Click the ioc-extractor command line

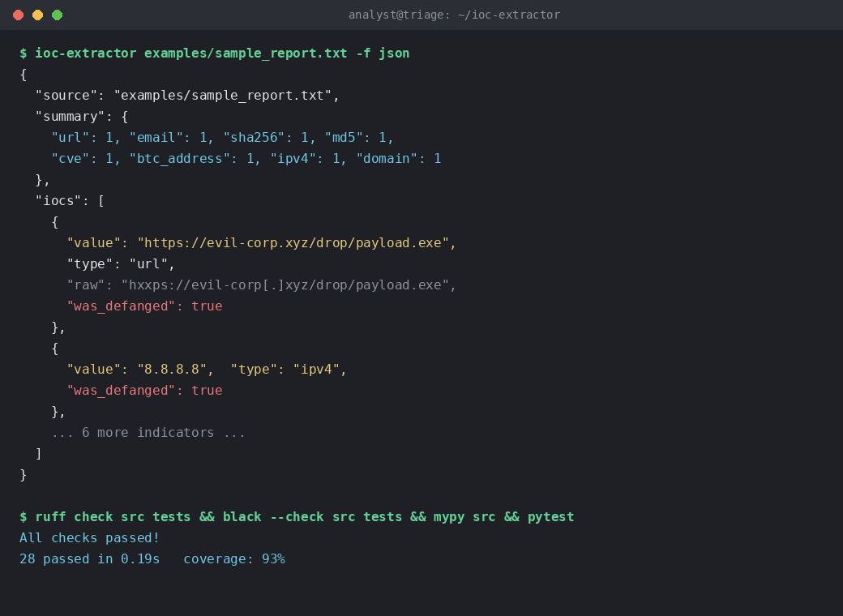[x=215, y=53]
